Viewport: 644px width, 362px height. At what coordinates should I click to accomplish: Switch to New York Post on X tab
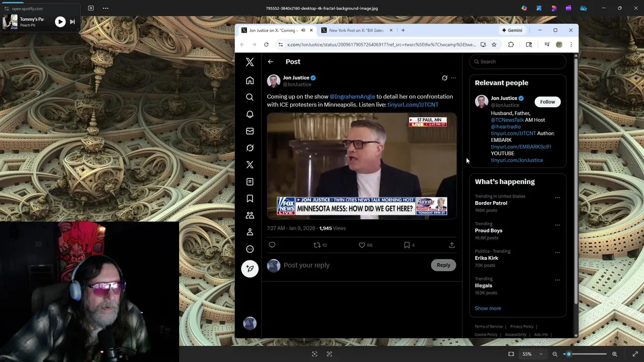pos(356,30)
